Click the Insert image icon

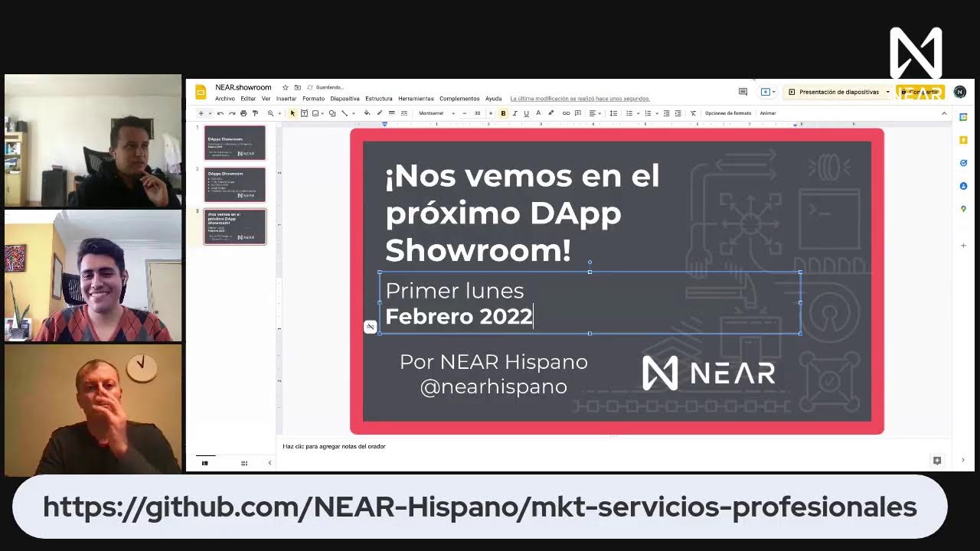pyautogui.click(x=315, y=113)
